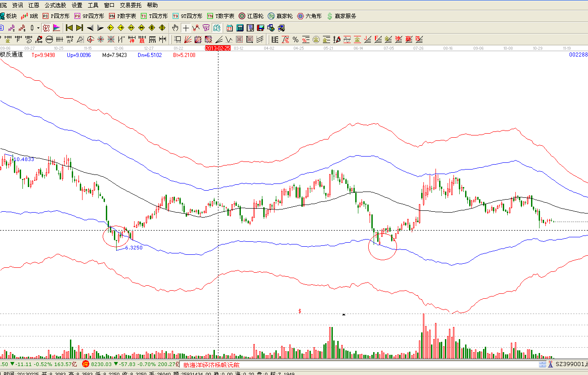
Task: Click the red floppy disk save icon
Action: tap(260, 28)
